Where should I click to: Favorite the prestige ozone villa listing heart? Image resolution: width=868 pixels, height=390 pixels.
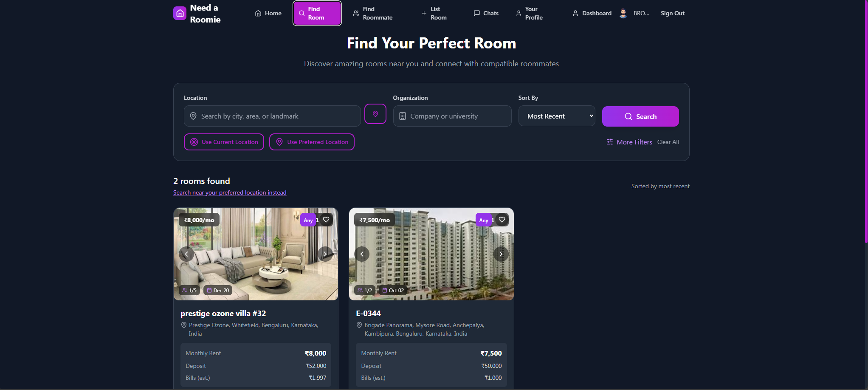pos(326,220)
